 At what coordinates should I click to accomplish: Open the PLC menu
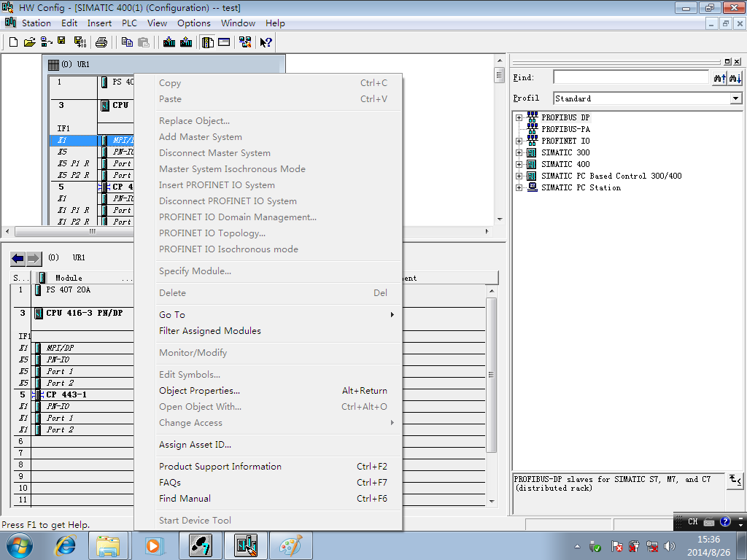pos(129,23)
